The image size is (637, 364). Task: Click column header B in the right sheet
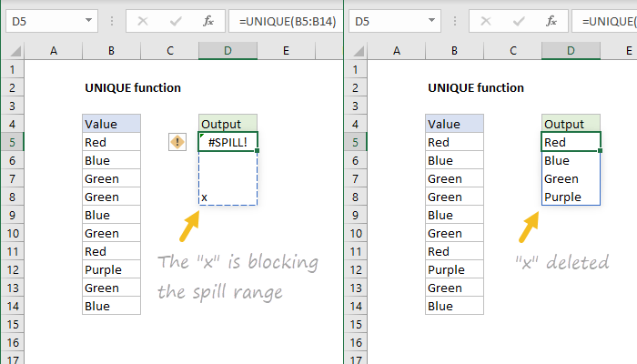(454, 51)
